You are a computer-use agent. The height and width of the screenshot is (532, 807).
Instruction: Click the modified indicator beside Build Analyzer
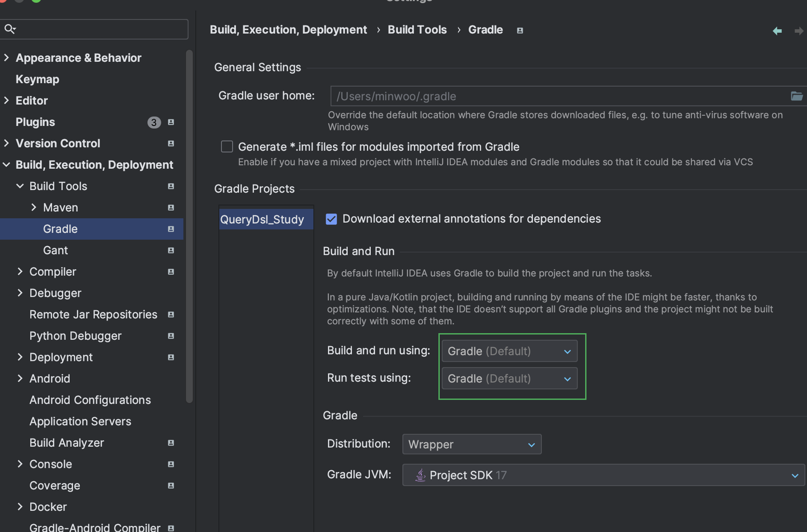171,443
